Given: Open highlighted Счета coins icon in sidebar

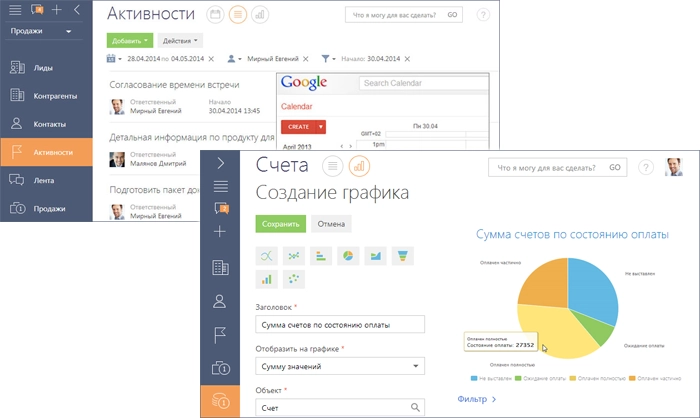Looking at the screenshot, I should 220,401.
